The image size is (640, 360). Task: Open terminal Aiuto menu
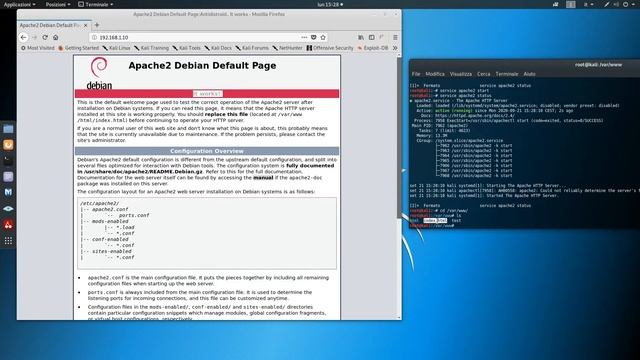529,74
